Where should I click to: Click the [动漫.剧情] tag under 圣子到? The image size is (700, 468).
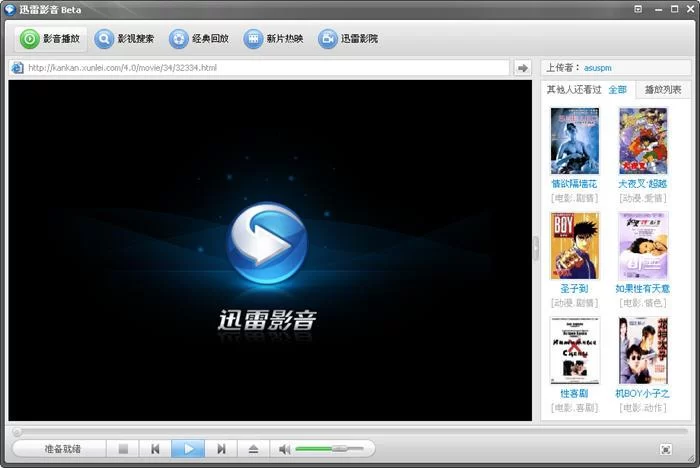click(x=574, y=303)
